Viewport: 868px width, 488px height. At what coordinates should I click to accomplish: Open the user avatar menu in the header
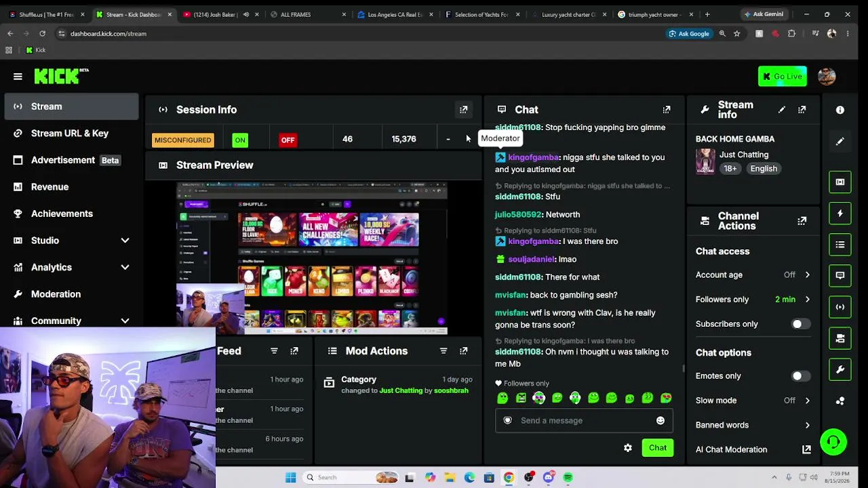pyautogui.click(x=827, y=76)
